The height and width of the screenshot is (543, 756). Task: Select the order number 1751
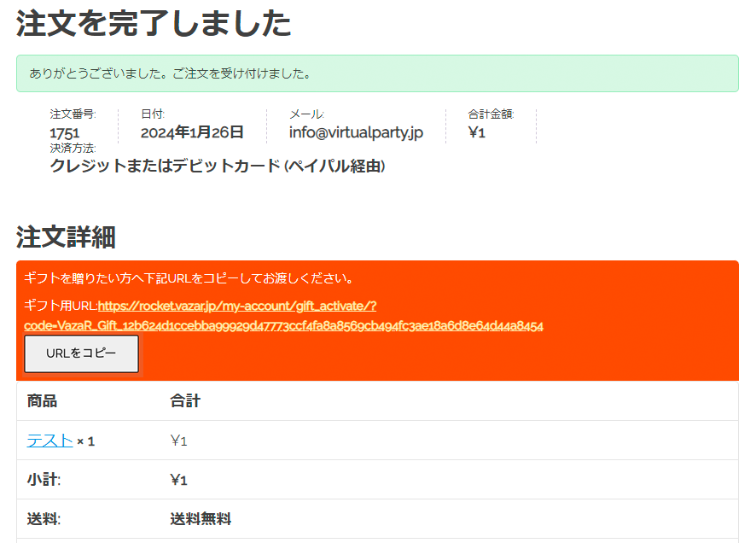point(65,133)
